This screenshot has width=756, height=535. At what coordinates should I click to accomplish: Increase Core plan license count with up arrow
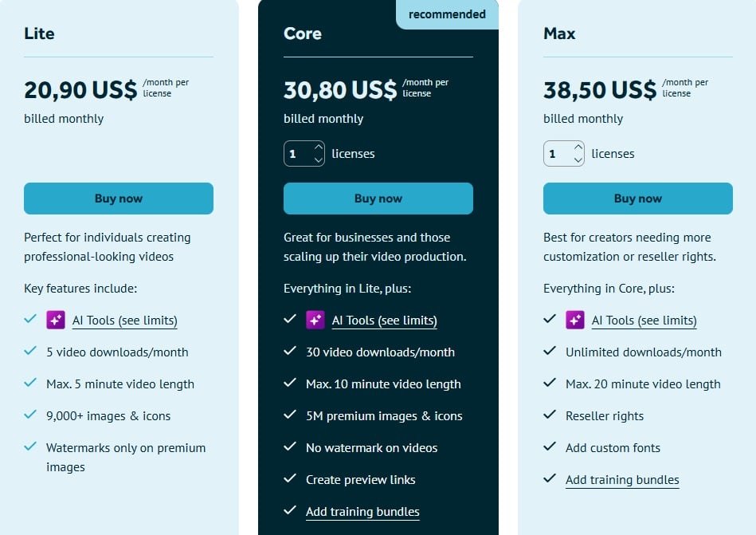tap(319, 148)
